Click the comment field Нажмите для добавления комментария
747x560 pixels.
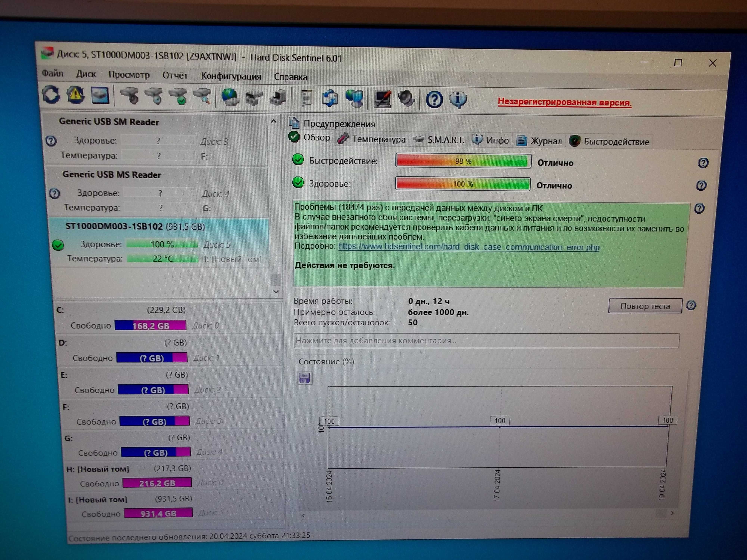coord(486,341)
